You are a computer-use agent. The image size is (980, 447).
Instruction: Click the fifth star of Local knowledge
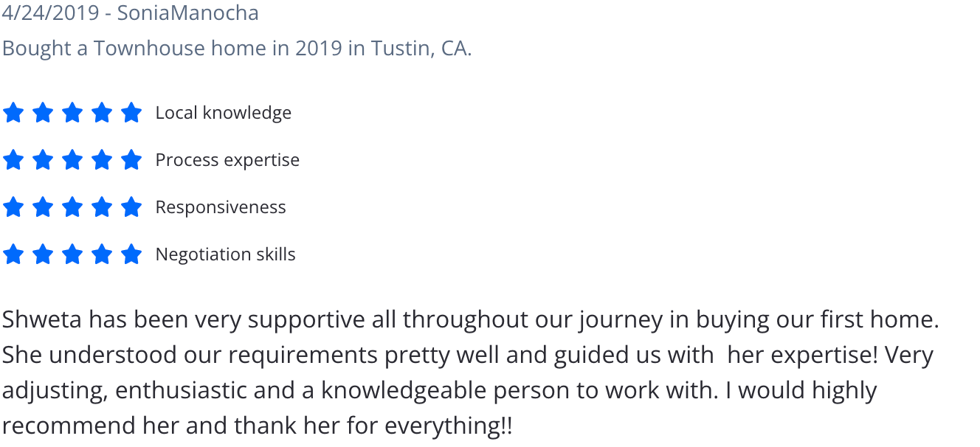131,113
